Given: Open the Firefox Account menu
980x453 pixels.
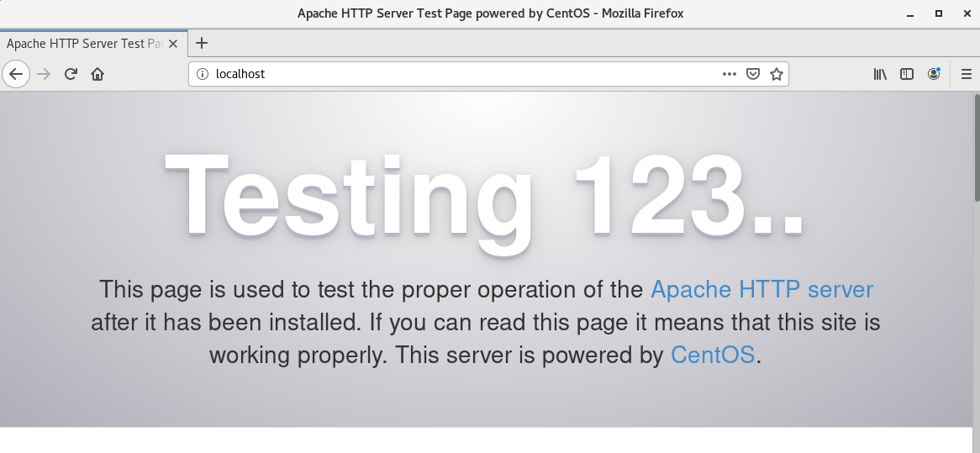Looking at the screenshot, I should pyautogui.click(x=934, y=74).
